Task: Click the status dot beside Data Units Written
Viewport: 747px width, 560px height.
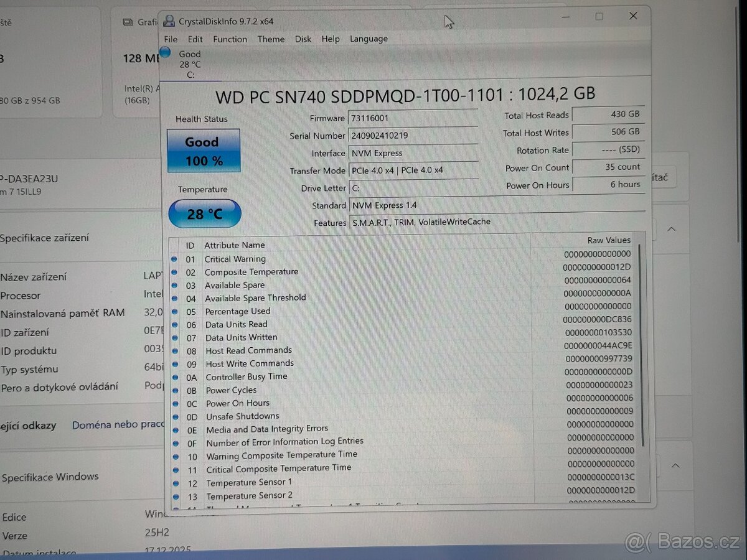Action: (x=176, y=337)
